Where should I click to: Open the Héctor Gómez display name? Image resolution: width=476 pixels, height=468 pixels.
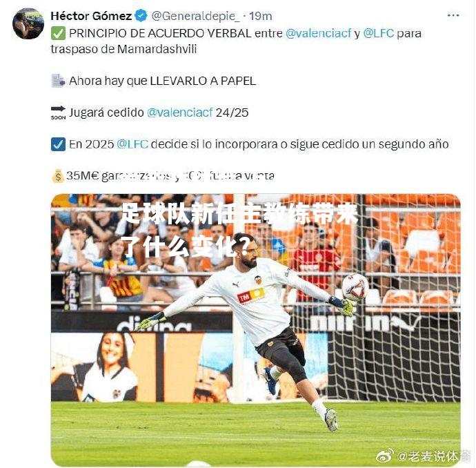tap(91, 16)
